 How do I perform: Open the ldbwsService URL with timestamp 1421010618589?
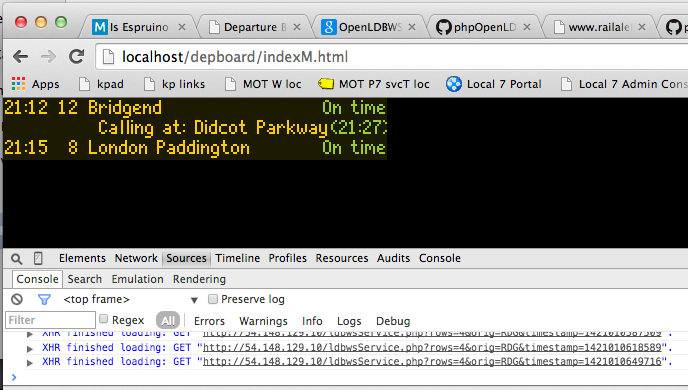432,347
